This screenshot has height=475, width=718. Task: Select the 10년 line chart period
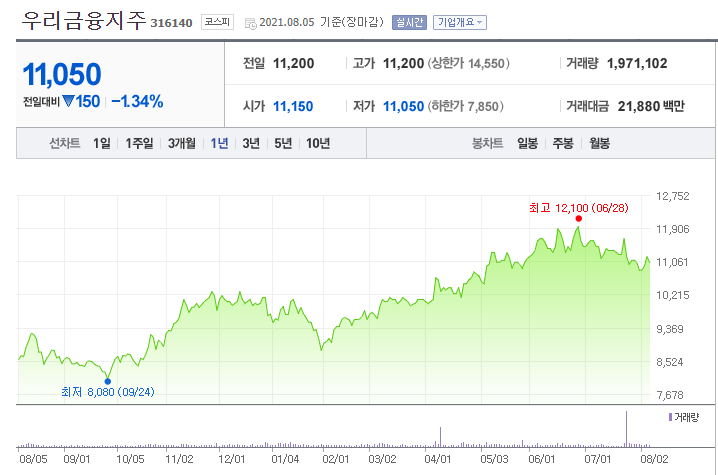(318, 143)
